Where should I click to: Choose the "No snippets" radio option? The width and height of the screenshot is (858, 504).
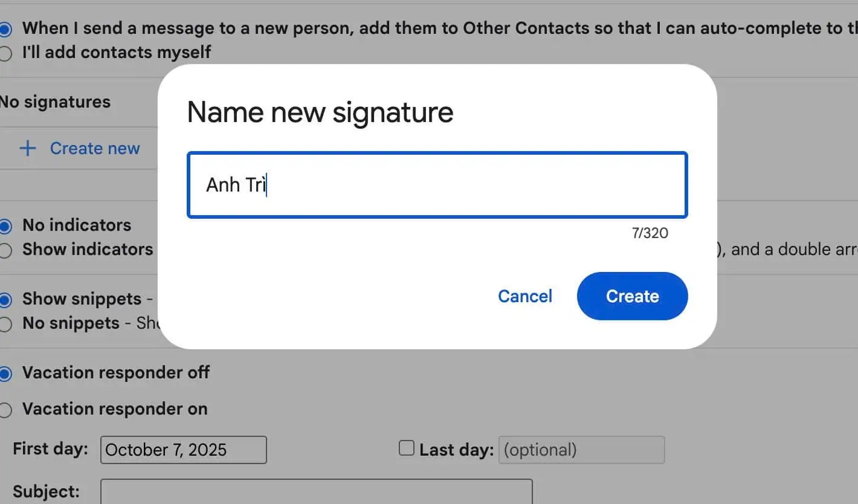5,325
